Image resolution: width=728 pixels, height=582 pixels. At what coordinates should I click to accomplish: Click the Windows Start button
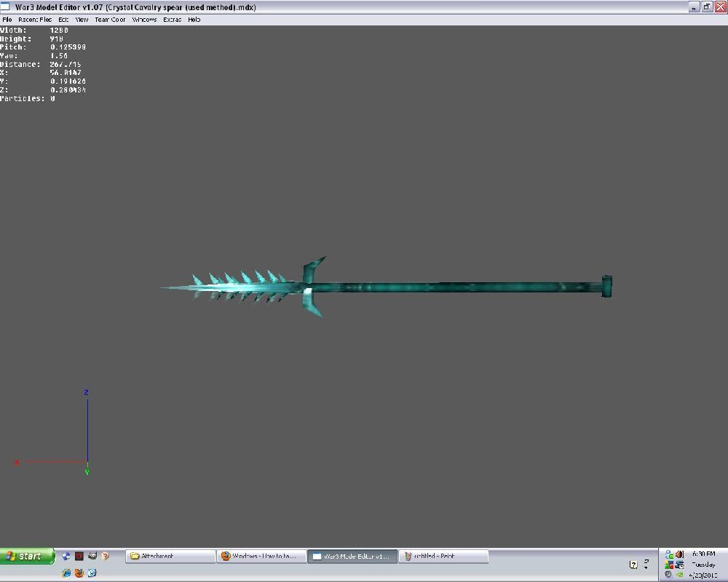pos(27,556)
